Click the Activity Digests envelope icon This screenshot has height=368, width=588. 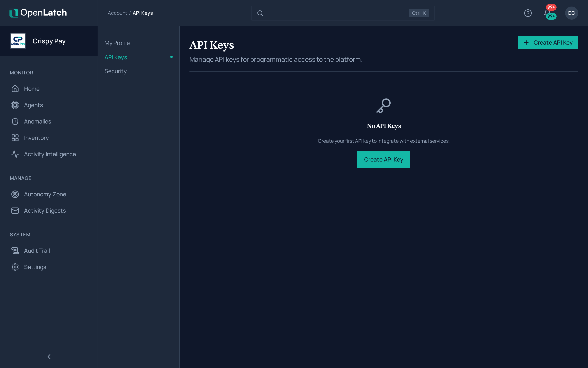[15, 211]
